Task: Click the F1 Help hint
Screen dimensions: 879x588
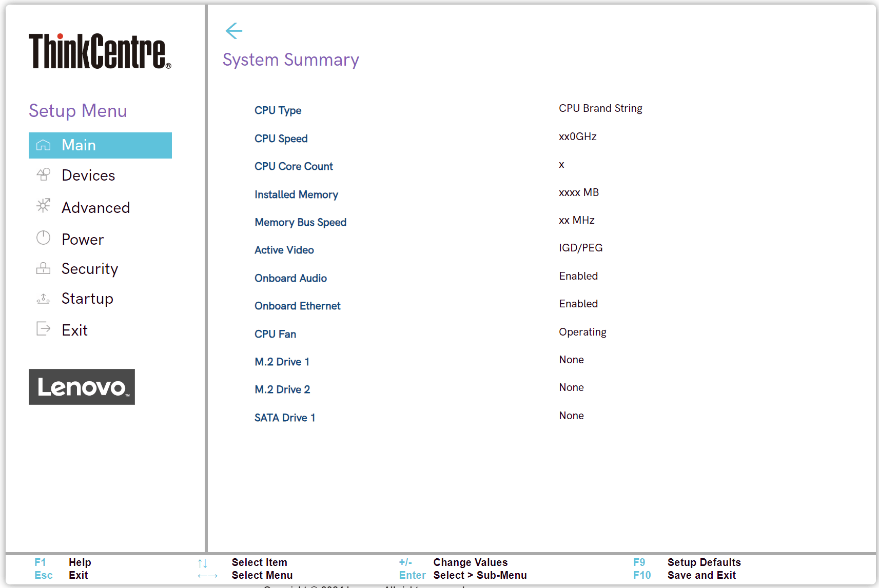Action: coord(63,562)
